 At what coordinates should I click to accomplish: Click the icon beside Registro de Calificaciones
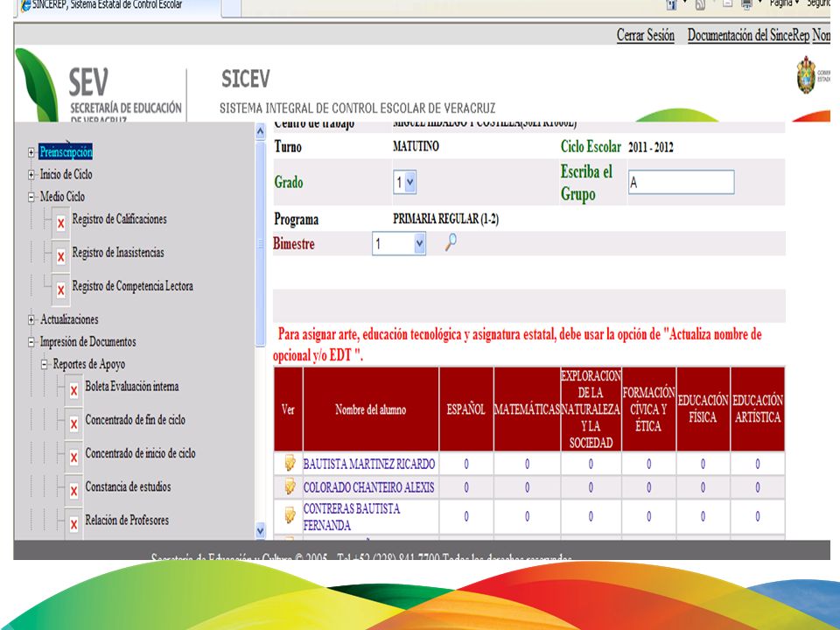pos(60,222)
